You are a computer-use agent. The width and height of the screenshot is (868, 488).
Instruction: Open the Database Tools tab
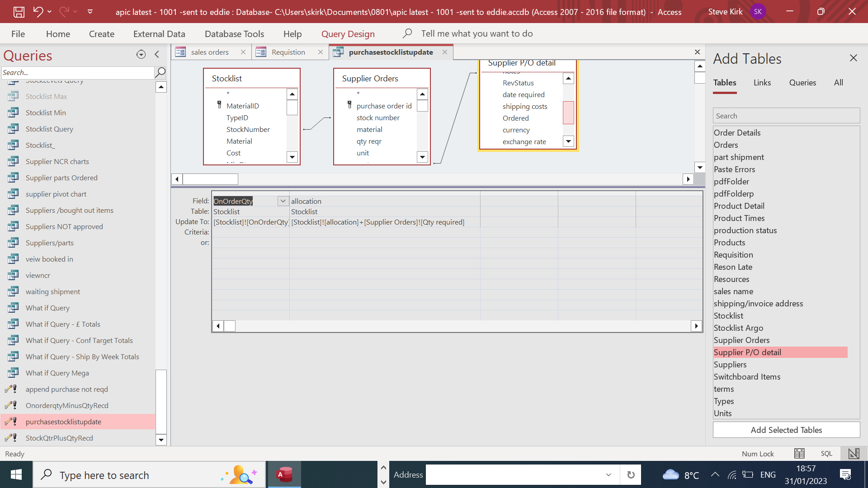click(234, 34)
